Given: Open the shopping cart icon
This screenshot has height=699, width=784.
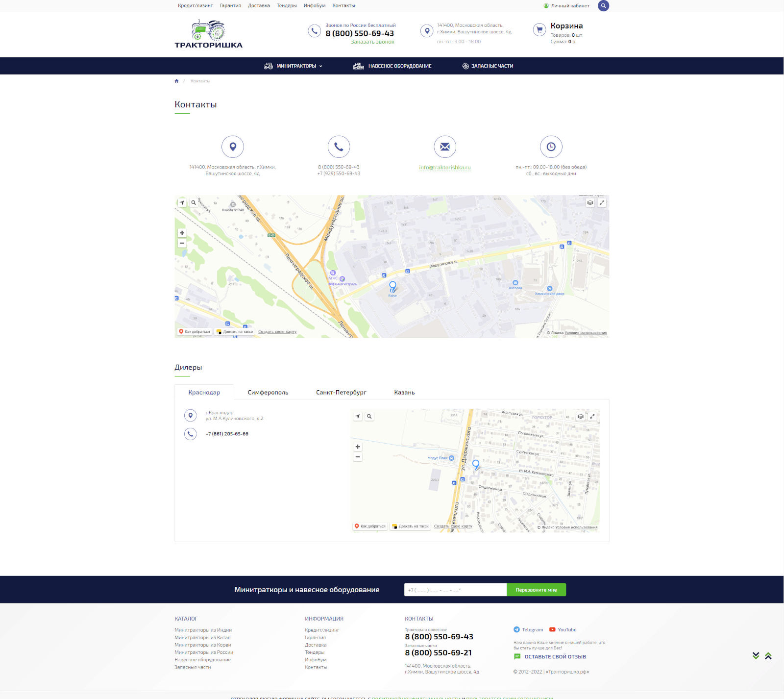Looking at the screenshot, I should point(539,30).
